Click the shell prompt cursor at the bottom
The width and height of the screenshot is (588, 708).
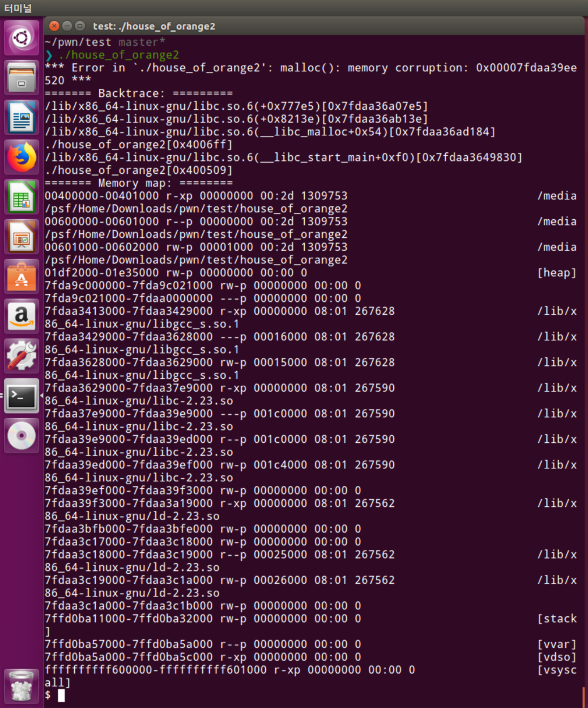[61, 696]
